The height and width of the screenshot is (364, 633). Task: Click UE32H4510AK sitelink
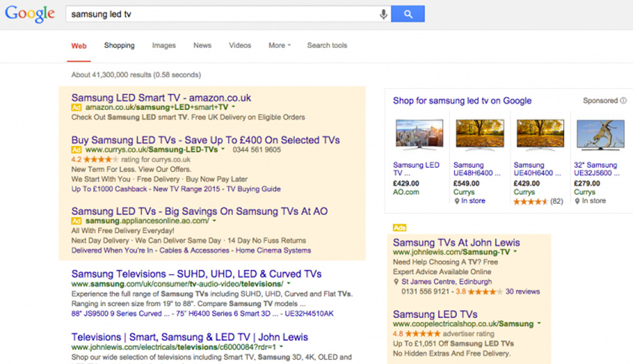tap(309, 313)
